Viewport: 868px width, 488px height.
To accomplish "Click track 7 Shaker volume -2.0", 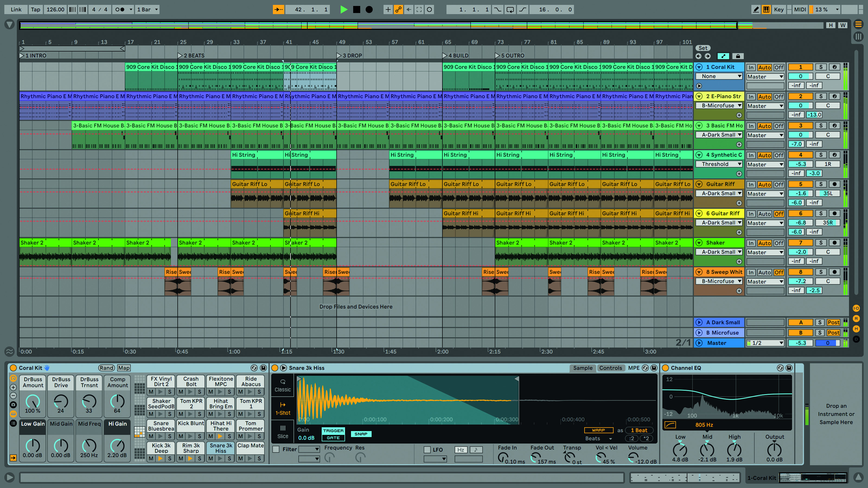I will pos(801,252).
